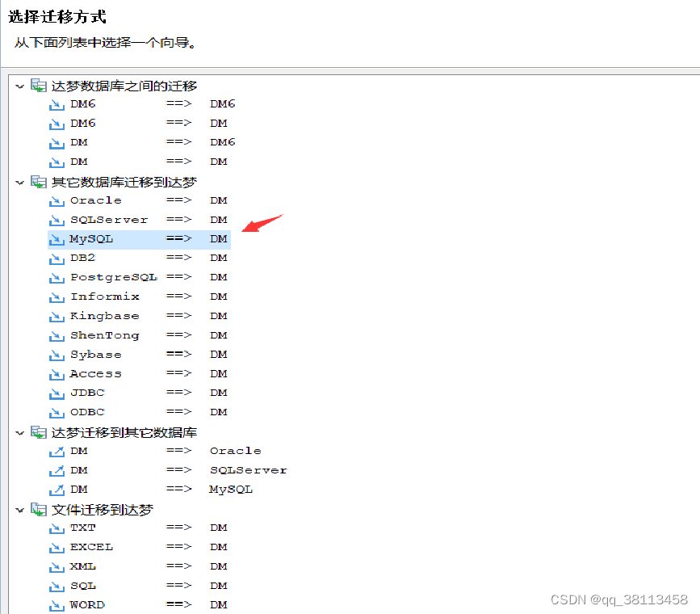
Task: Select the 达梦迁移到其它数据库 category label
Action: point(124,432)
